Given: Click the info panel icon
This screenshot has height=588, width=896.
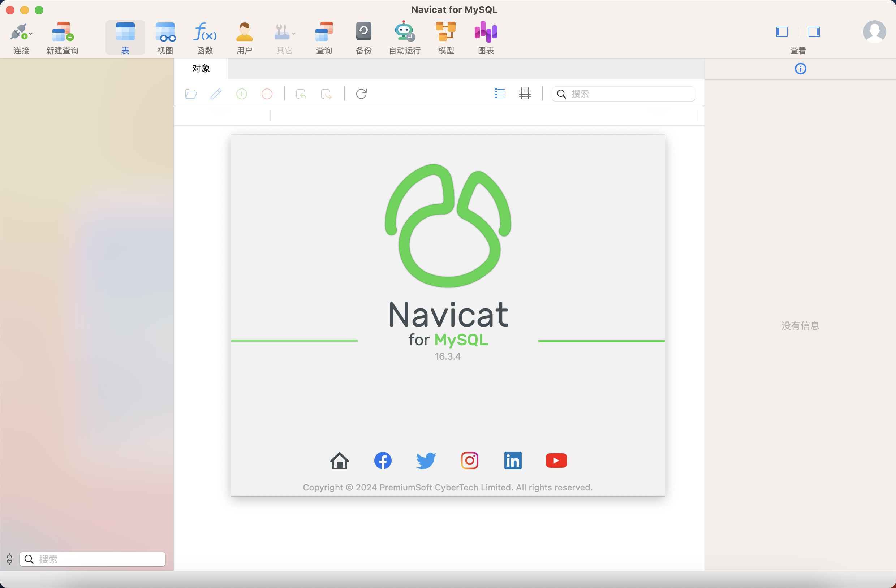Looking at the screenshot, I should coord(800,69).
